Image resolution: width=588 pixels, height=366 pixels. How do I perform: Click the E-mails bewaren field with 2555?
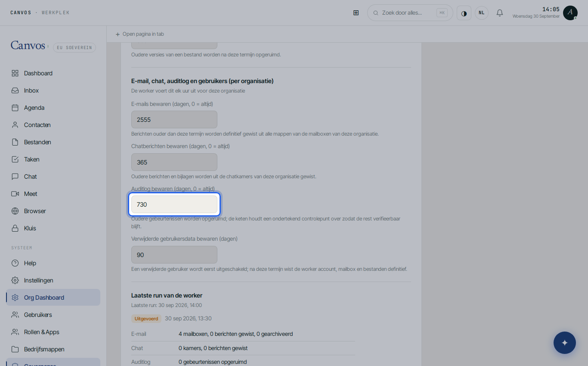(x=174, y=120)
